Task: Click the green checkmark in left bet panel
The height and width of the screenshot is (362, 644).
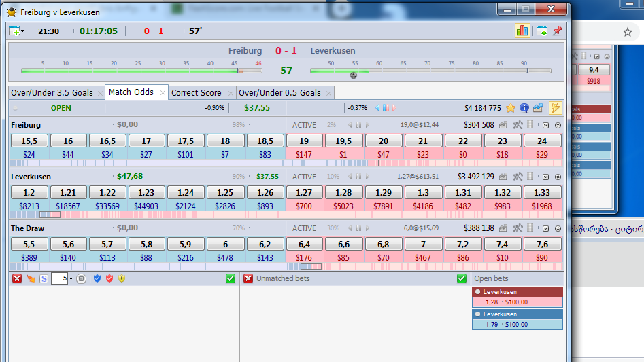Action: click(231, 278)
